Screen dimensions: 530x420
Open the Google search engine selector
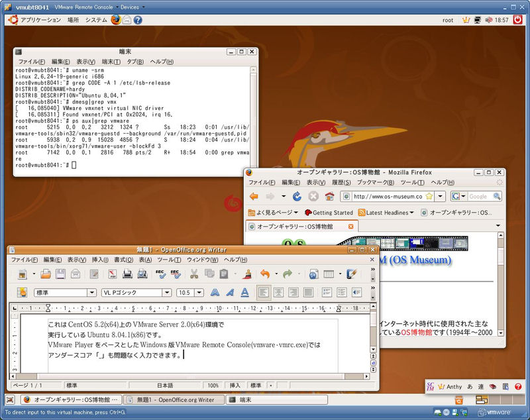pos(459,196)
